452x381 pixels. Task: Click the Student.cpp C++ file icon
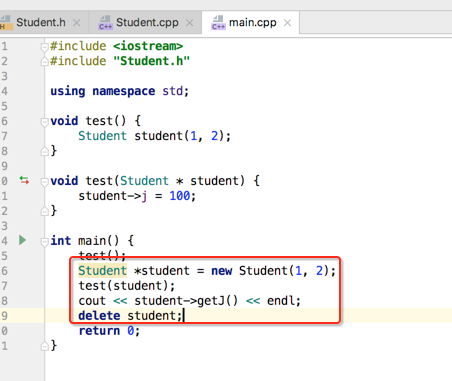click(105, 23)
